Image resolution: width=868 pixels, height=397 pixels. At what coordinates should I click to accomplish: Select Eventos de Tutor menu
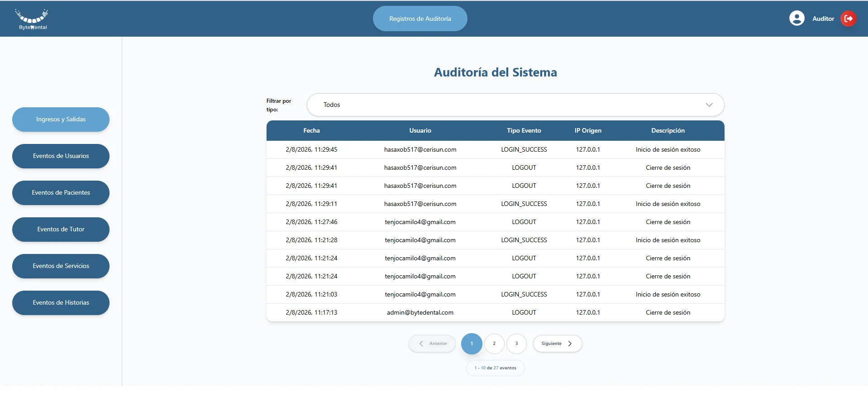point(61,230)
